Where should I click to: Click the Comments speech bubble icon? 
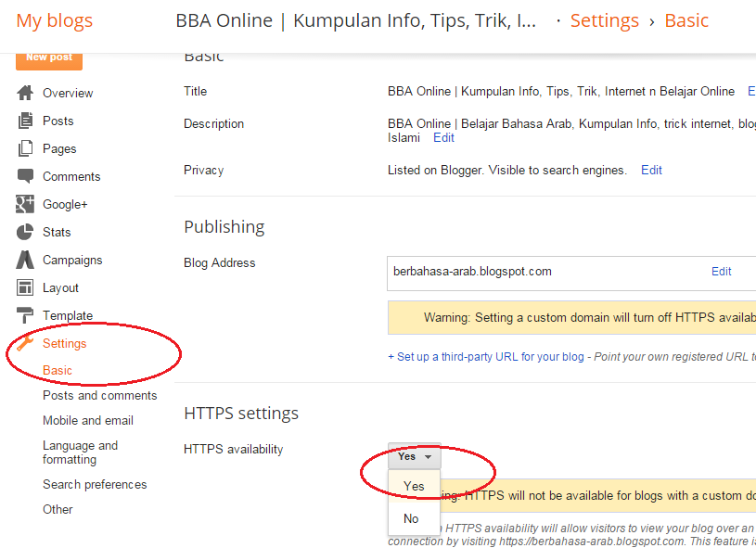tap(25, 176)
